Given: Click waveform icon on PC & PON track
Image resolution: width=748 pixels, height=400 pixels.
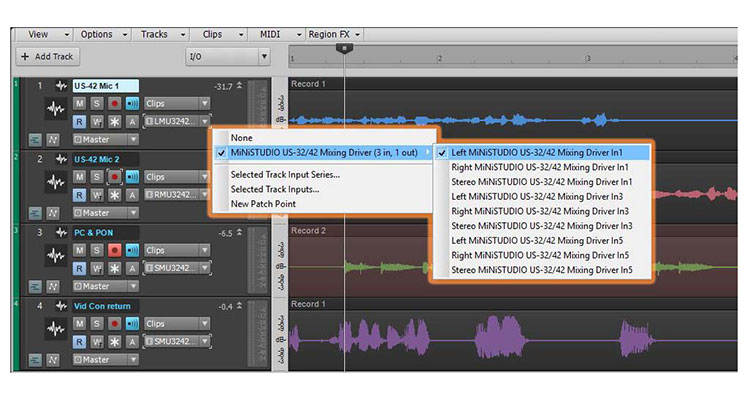Looking at the screenshot, I should click(x=55, y=256).
